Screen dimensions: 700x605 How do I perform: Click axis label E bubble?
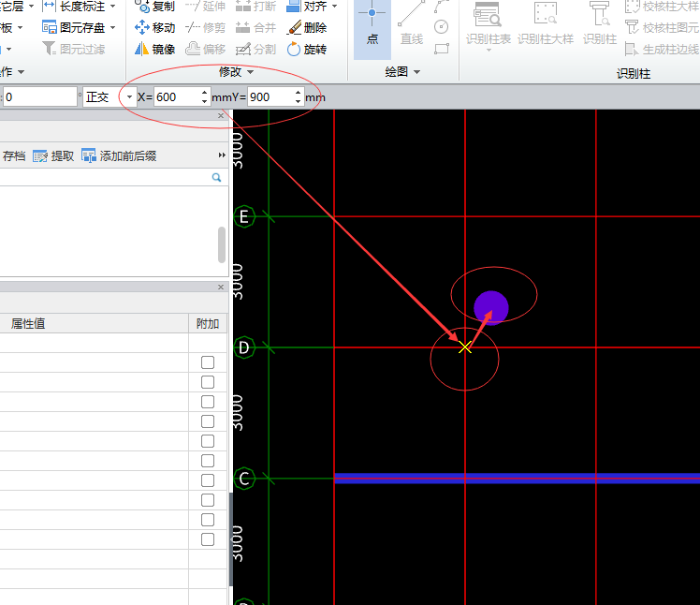244,216
